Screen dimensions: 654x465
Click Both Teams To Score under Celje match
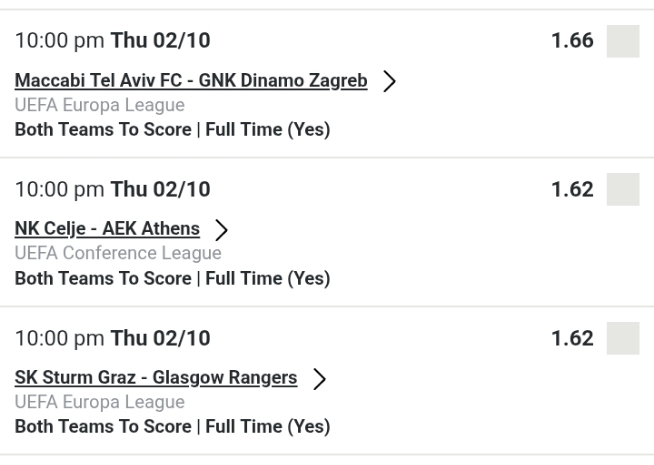pyautogui.click(x=172, y=279)
